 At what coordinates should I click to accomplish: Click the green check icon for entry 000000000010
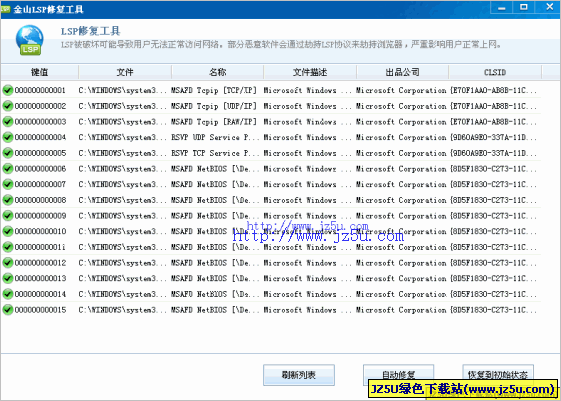8,231
